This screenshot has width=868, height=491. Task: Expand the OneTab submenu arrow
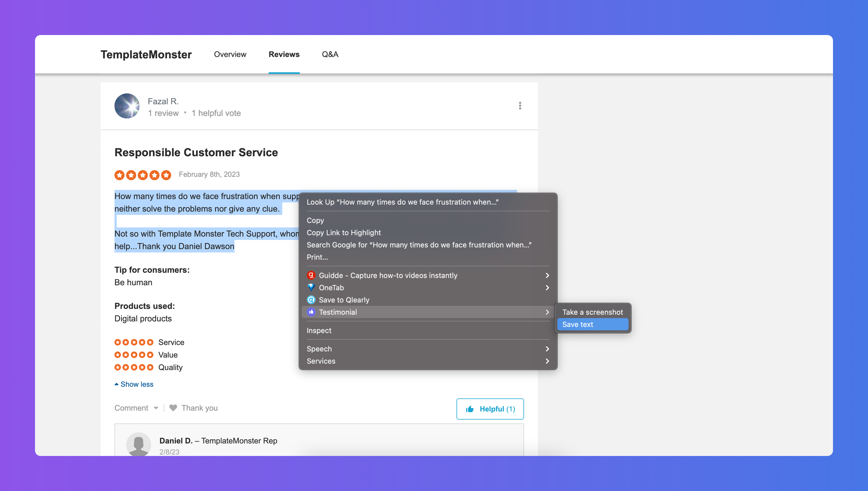coord(547,288)
